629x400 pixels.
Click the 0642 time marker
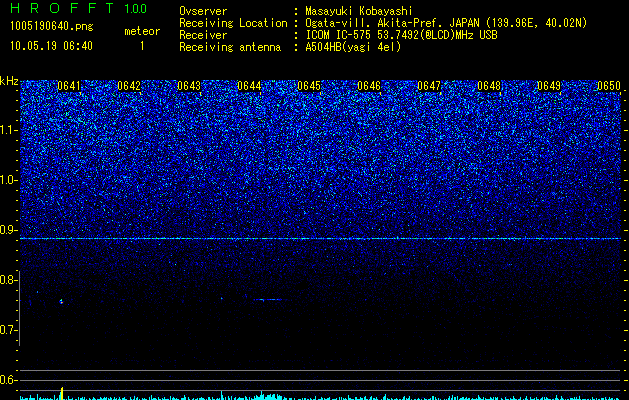pyautogui.click(x=129, y=86)
